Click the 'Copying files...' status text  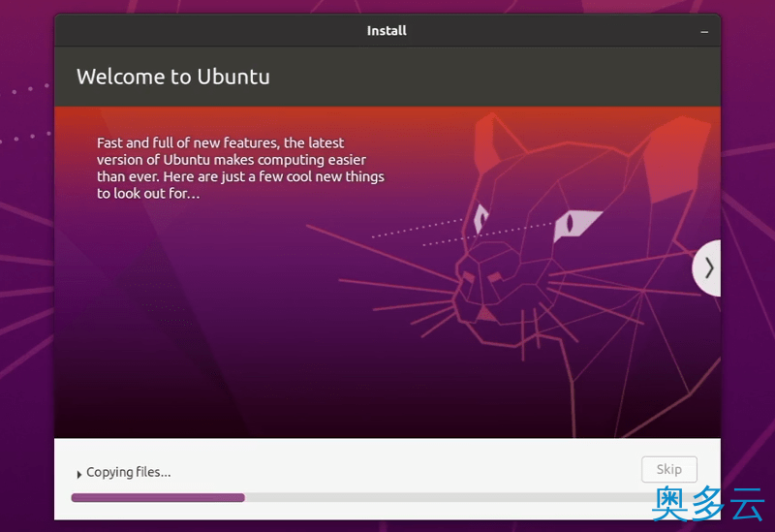(129, 472)
